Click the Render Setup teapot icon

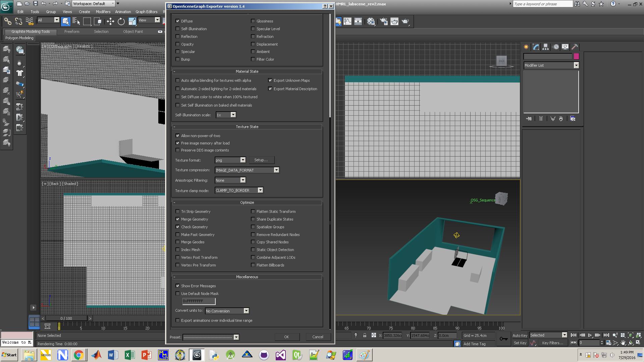click(384, 21)
